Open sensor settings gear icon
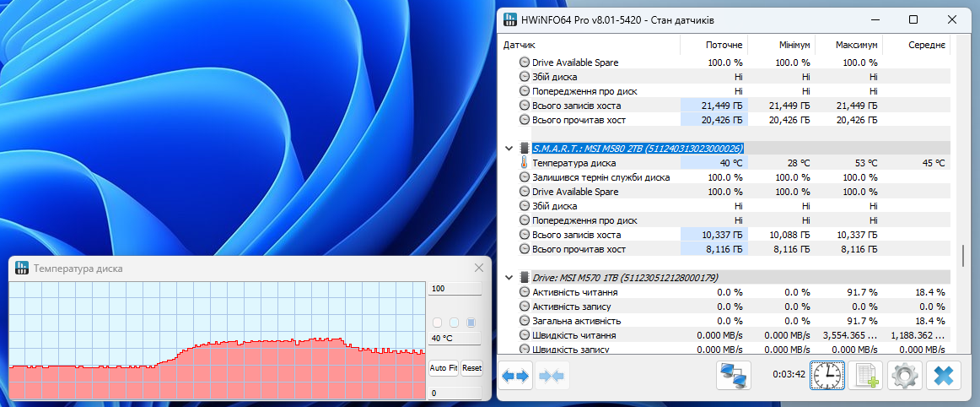Screen dimensions: 980x407 tap(904, 376)
